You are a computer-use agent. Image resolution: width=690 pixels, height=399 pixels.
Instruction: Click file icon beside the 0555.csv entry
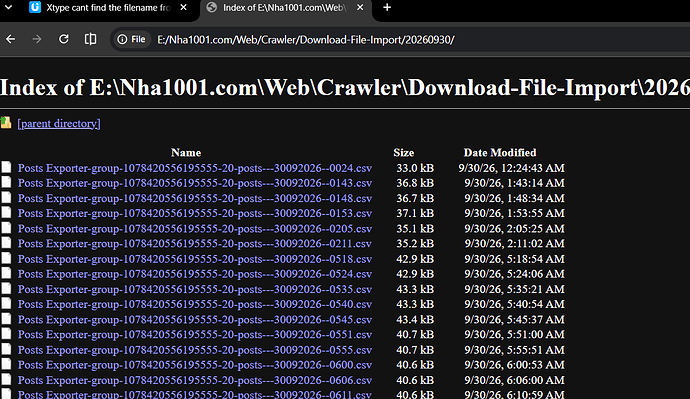(6, 349)
